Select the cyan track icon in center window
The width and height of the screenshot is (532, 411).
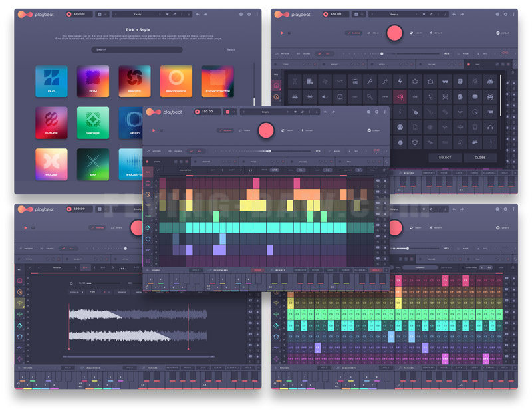pos(148,227)
